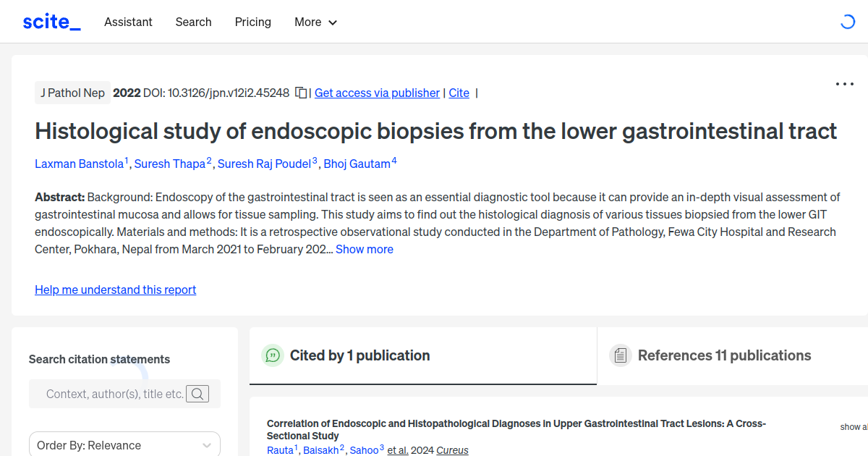Click Help me understand this report
Image resolution: width=868 pixels, height=456 pixels.
[x=115, y=290]
